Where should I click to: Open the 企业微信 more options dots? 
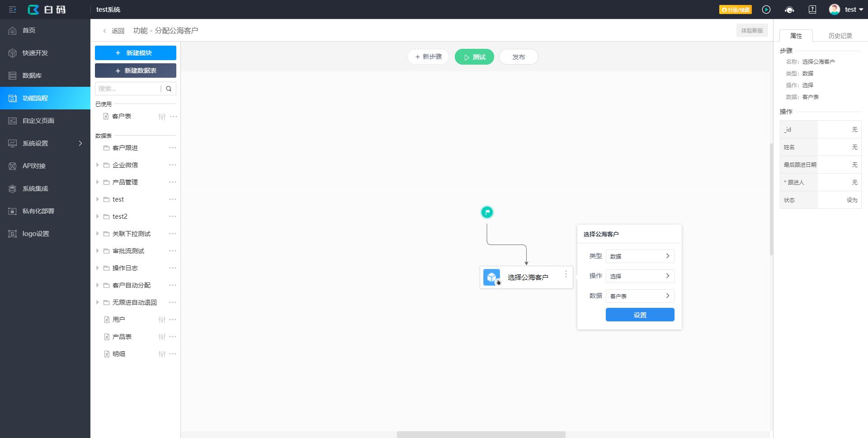click(x=173, y=165)
